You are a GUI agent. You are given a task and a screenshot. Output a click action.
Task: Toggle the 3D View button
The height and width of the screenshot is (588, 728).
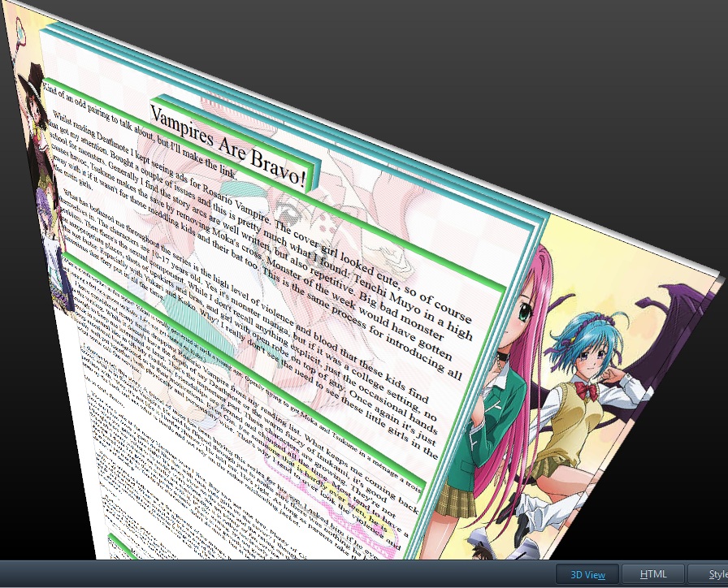(x=587, y=574)
